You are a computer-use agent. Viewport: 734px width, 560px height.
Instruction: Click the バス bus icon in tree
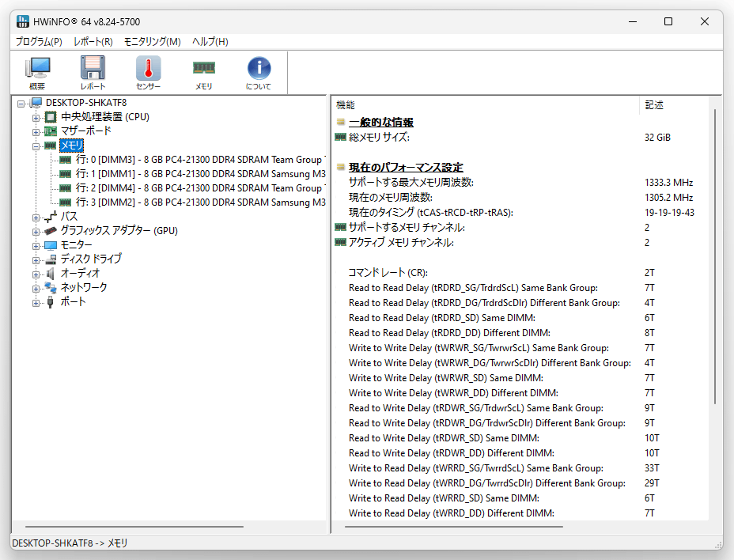click(x=50, y=217)
